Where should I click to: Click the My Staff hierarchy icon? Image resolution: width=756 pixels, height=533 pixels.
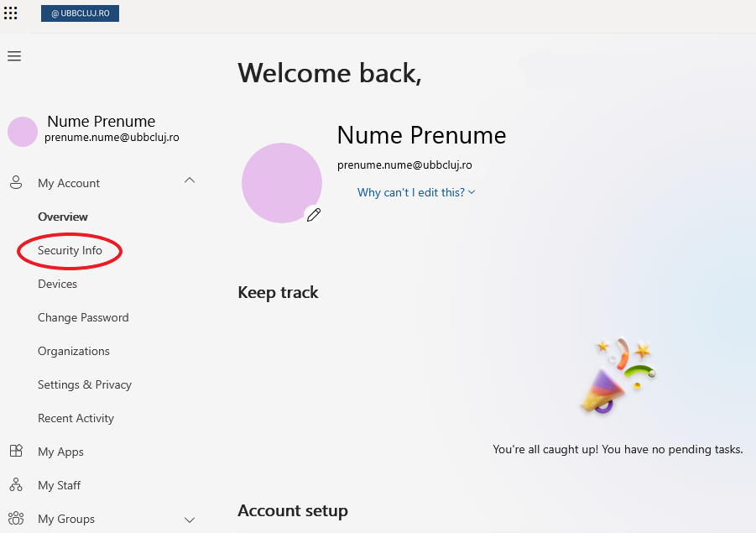[x=16, y=485]
